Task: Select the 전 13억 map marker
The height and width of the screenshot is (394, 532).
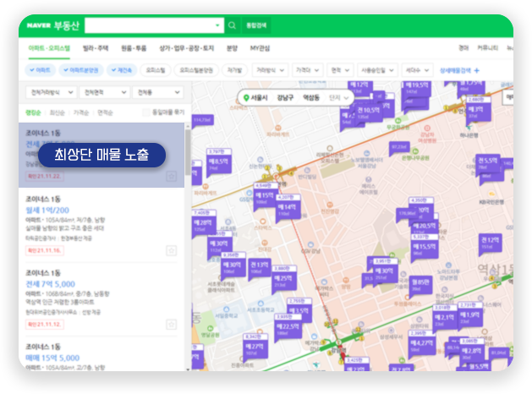Action: point(260,268)
